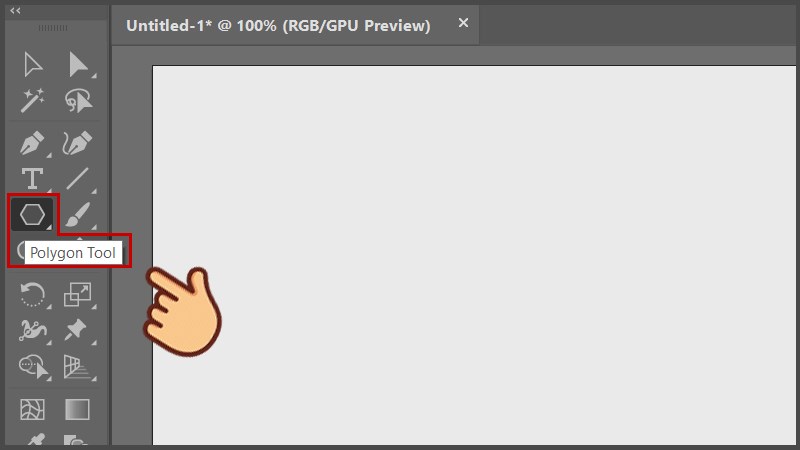Select the Line Segment tool

[x=78, y=179]
